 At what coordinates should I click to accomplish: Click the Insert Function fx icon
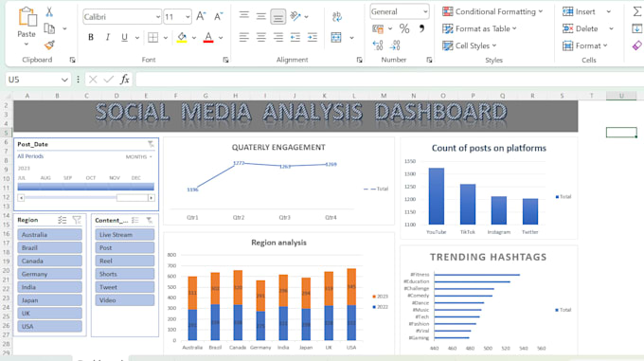tap(124, 80)
